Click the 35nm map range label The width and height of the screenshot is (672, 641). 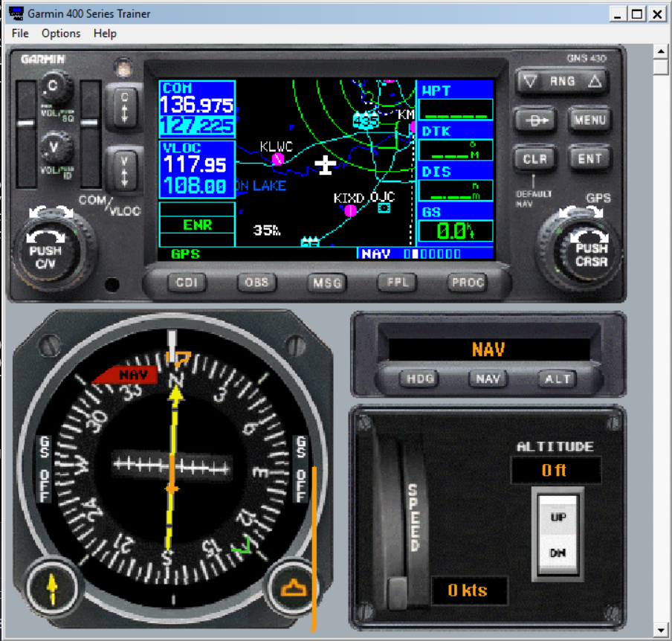(267, 231)
